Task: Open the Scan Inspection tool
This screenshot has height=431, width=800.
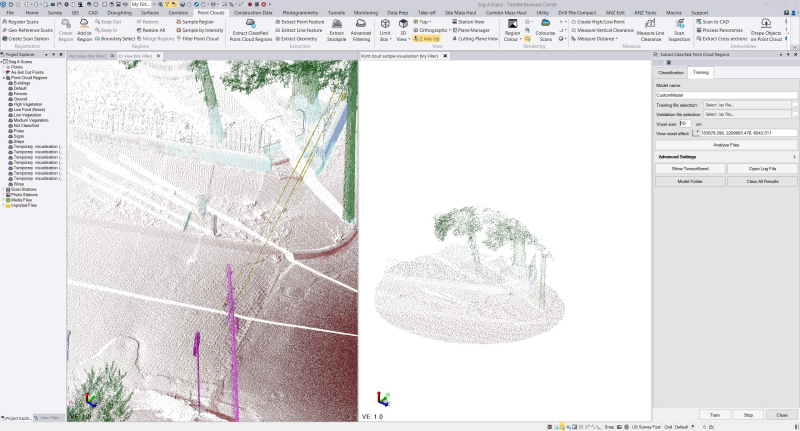Action: pos(679,25)
